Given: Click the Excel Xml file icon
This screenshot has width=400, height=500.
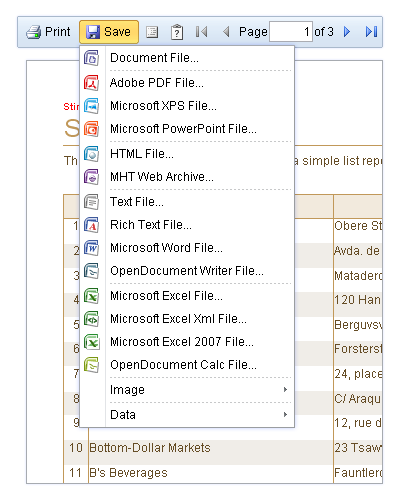Looking at the screenshot, I should pyautogui.click(x=91, y=319).
